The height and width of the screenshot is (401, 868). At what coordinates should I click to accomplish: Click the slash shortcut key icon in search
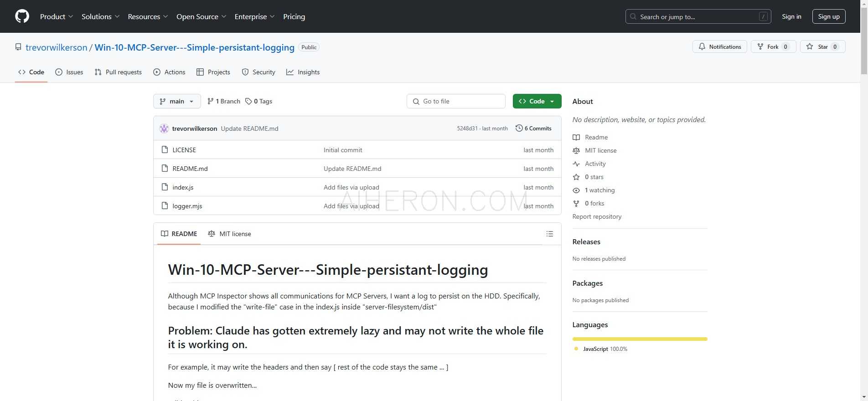point(763,16)
